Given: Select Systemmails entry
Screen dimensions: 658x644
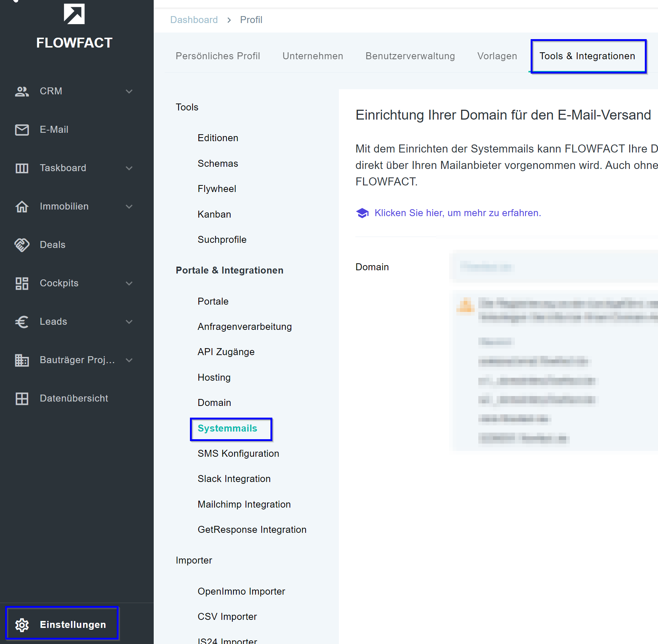Looking at the screenshot, I should click(x=227, y=428).
